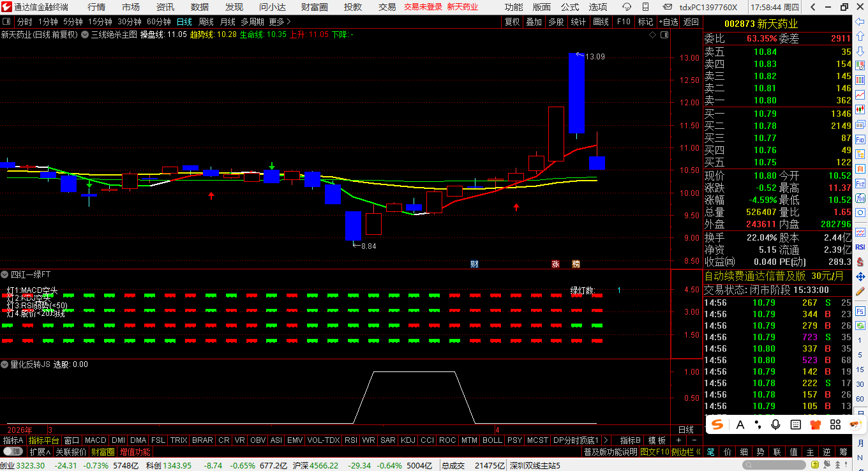The image size is (868, 471).
Task: Open the line trend chart icon in right sidebar
Action: tap(861, 94)
